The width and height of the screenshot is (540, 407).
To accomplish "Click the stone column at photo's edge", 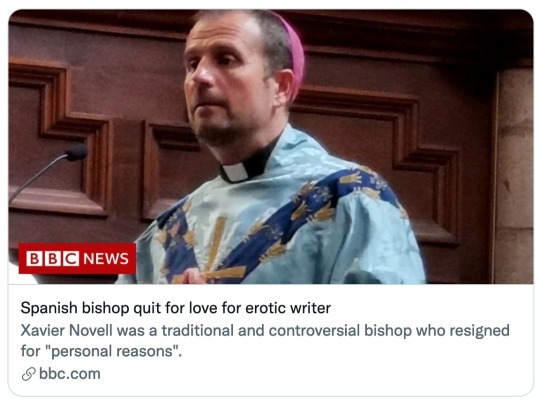I will click(514, 172).
